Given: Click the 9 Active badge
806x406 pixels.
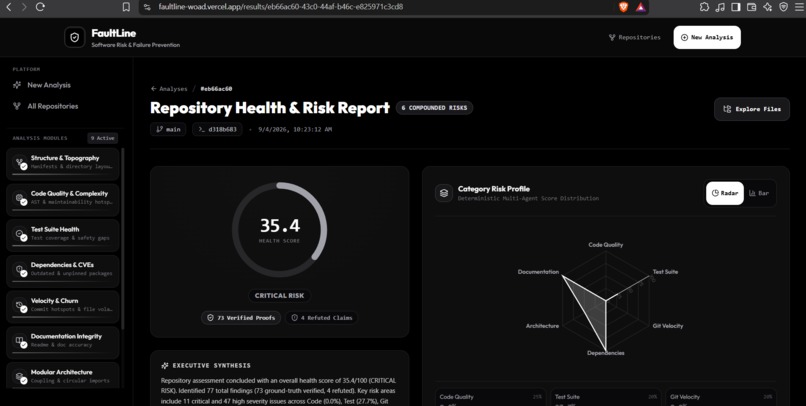Looking at the screenshot, I should 103,138.
